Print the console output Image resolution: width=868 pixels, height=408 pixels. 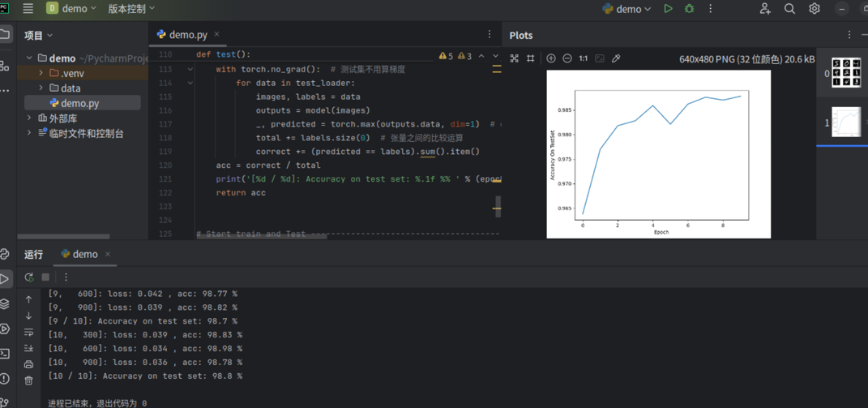point(29,364)
